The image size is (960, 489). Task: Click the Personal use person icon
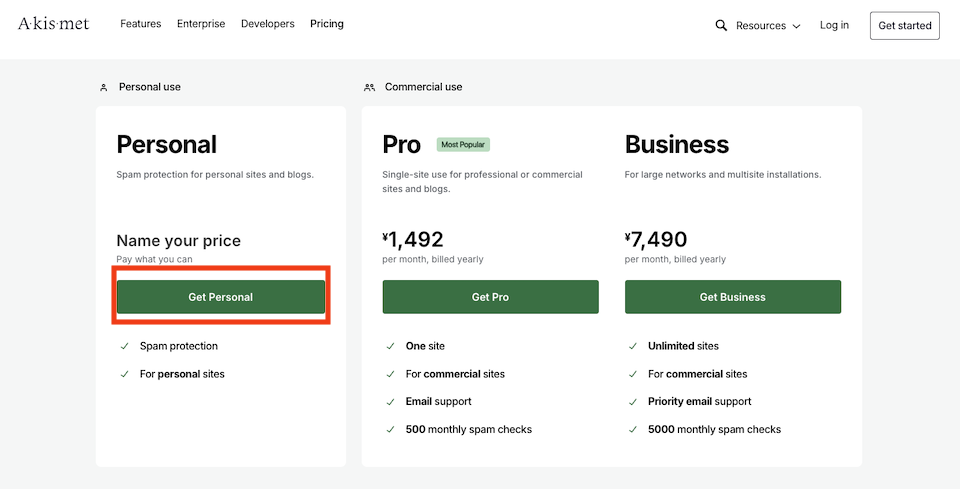pos(103,88)
